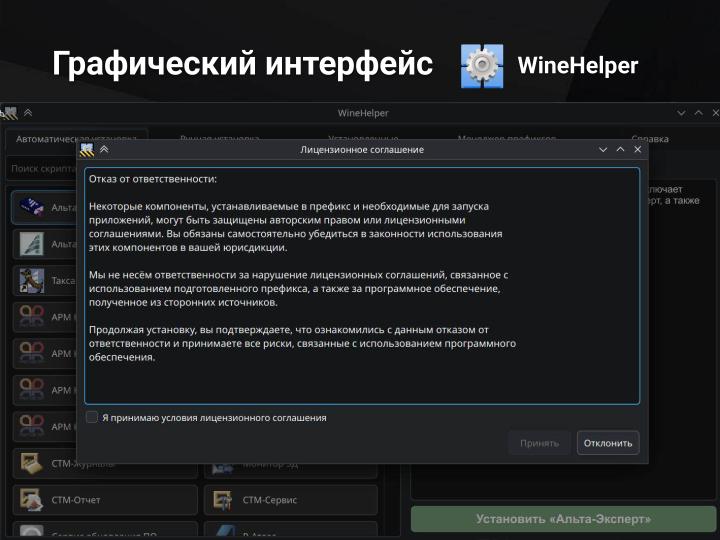The width and height of the screenshot is (720, 540).
Task: Toggle keep-above chevrons in license dialog
Action: pyautogui.click(x=104, y=149)
